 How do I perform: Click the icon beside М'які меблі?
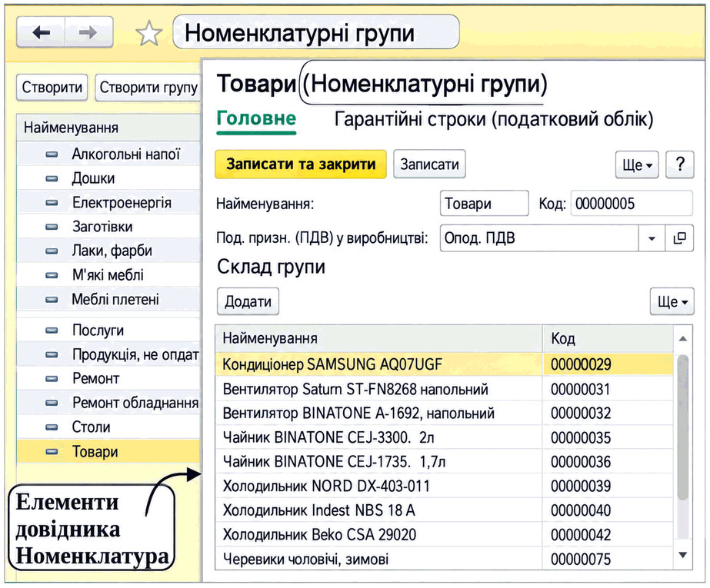coord(52,275)
